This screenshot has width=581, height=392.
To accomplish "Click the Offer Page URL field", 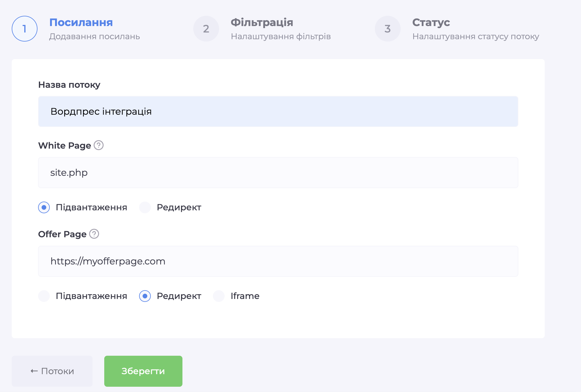I will click(278, 261).
